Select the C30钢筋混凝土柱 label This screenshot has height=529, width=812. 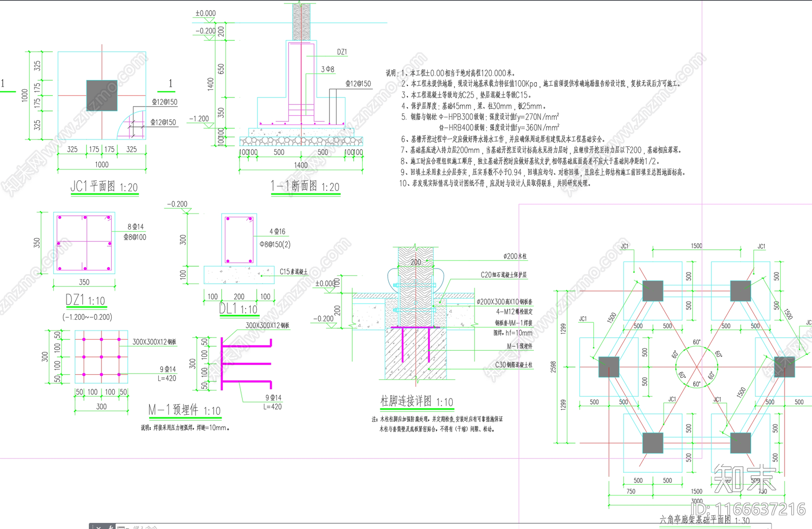(514, 365)
